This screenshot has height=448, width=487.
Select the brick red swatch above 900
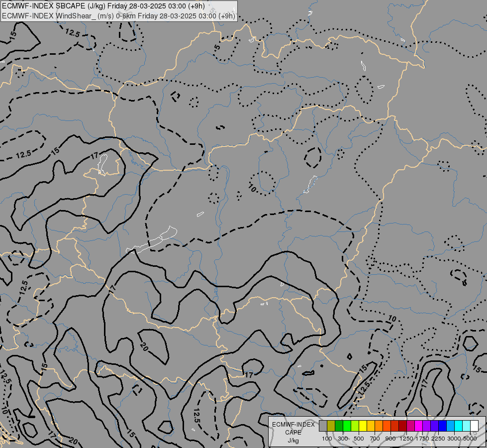tap(395, 426)
